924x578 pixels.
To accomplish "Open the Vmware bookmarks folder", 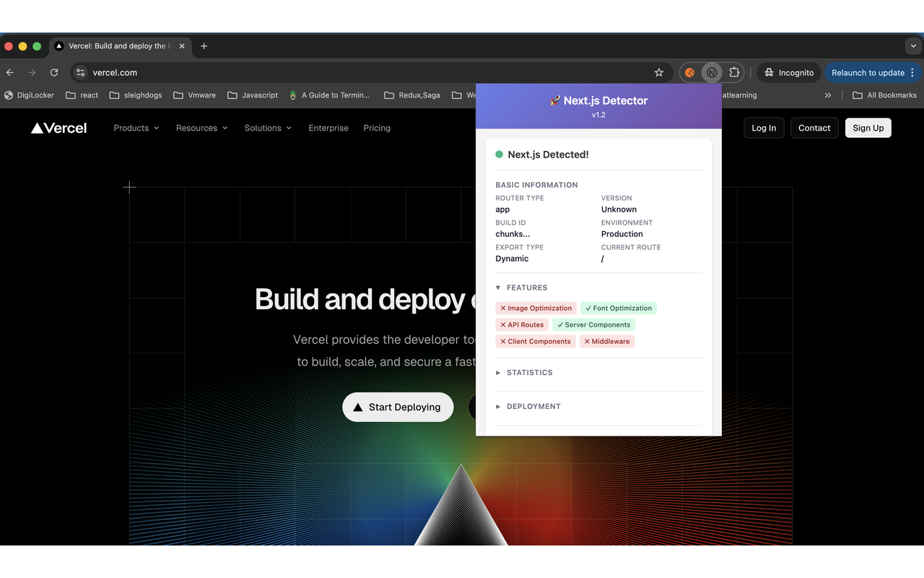I will [194, 95].
